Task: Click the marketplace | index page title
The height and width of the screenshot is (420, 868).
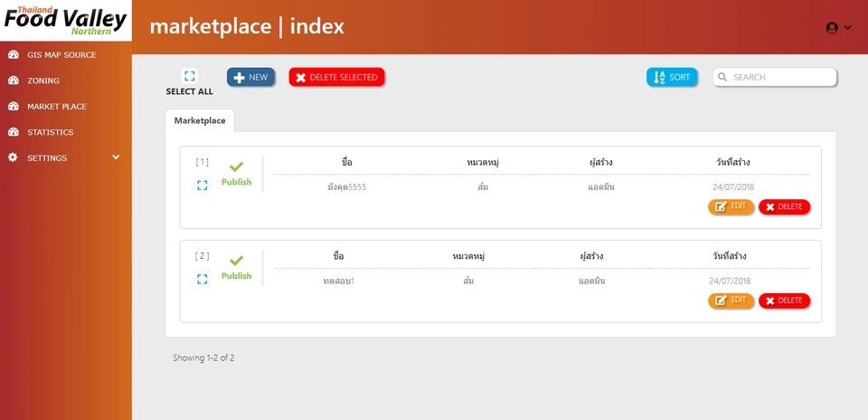Action: tap(247, 26)
